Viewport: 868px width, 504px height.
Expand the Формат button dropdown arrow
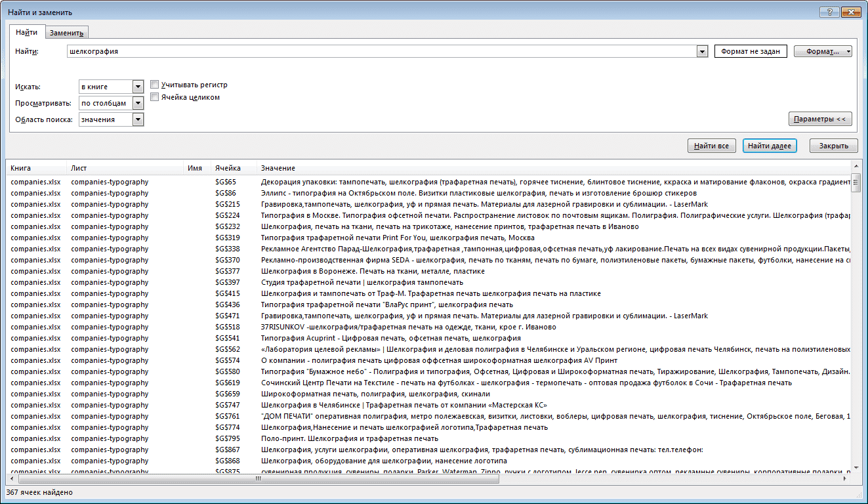pos(848,51)
